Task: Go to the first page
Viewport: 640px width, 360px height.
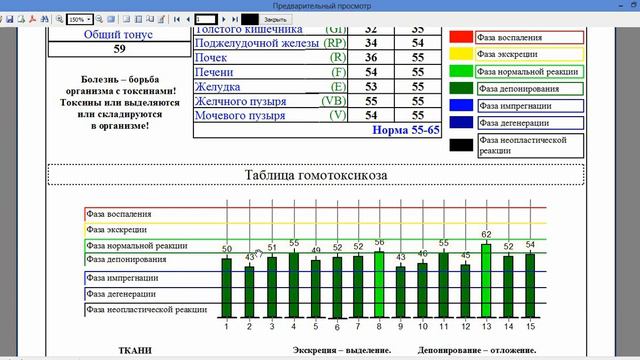Action: click(x=177, y=19)
